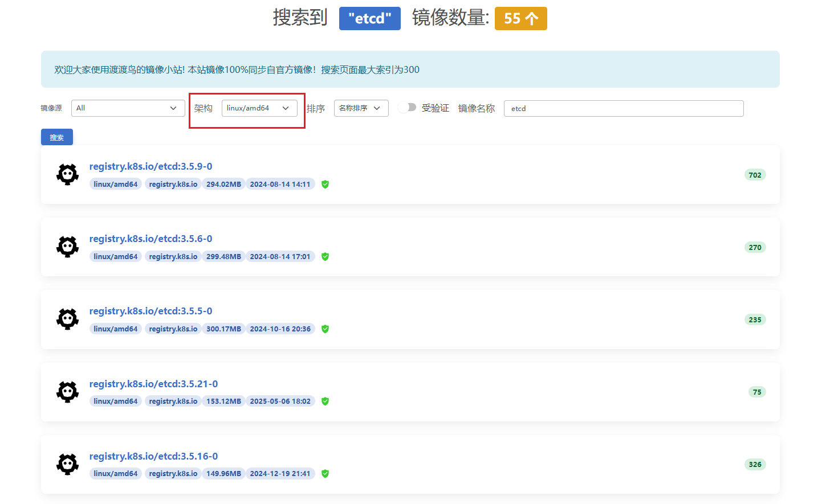Click the 搜索 search button
826x504 pixels.
coord(57,137)
